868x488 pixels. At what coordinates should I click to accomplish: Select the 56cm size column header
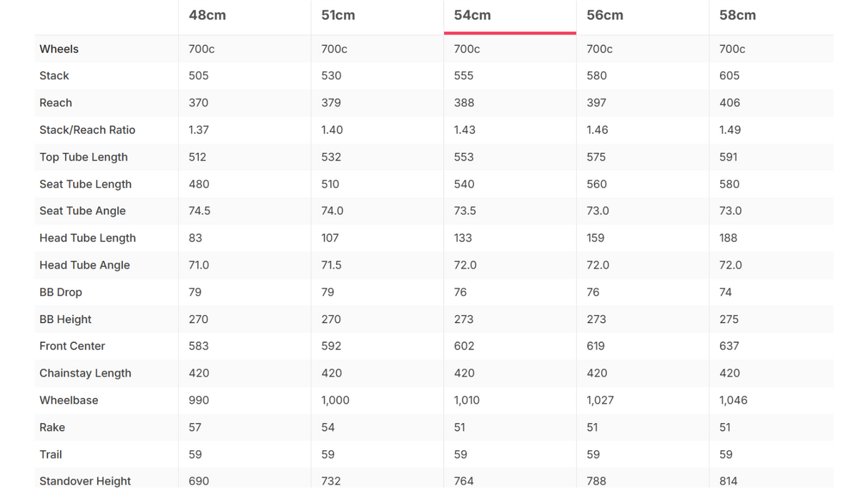coord(605,15)
